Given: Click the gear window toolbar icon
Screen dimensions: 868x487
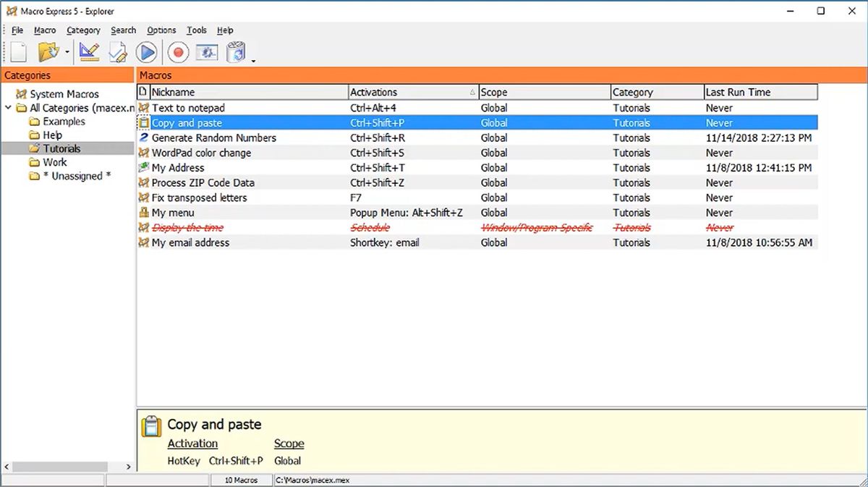Looking at the screenshot, I should pos(207,52).
